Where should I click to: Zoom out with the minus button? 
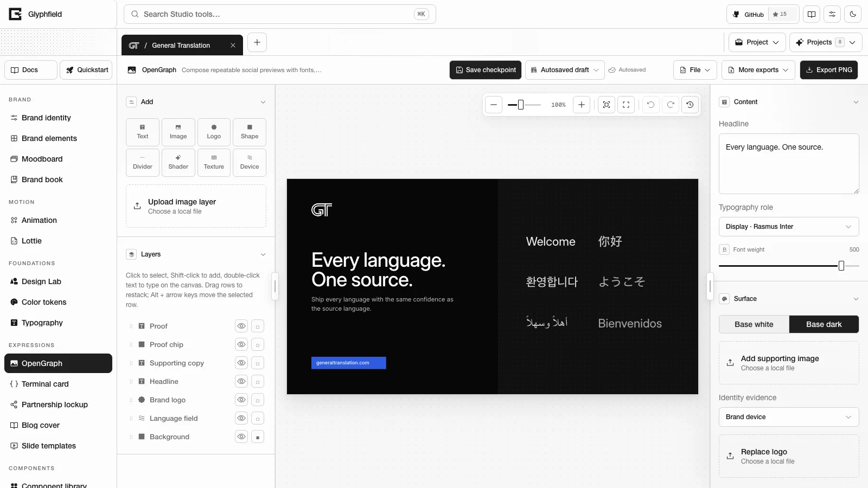pos(494,105)
